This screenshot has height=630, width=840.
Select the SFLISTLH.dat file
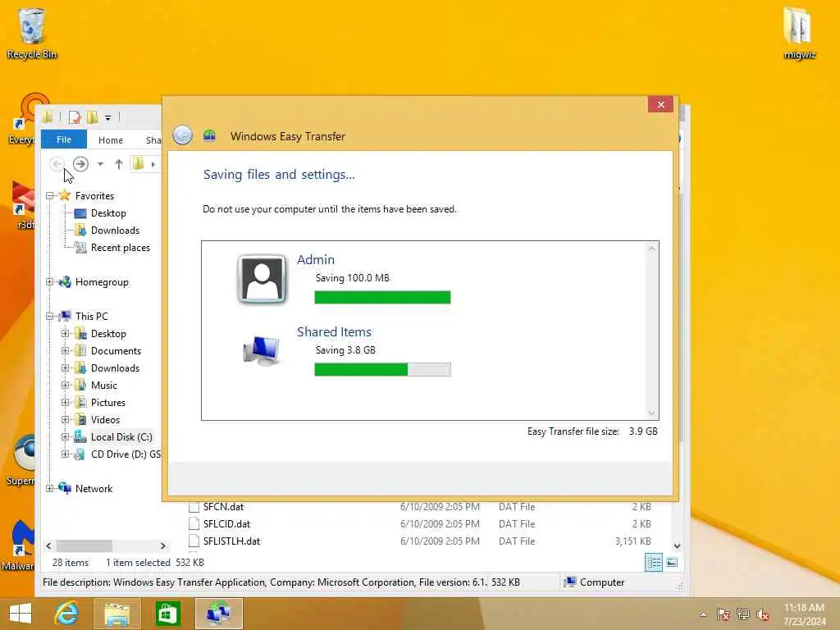231,541
